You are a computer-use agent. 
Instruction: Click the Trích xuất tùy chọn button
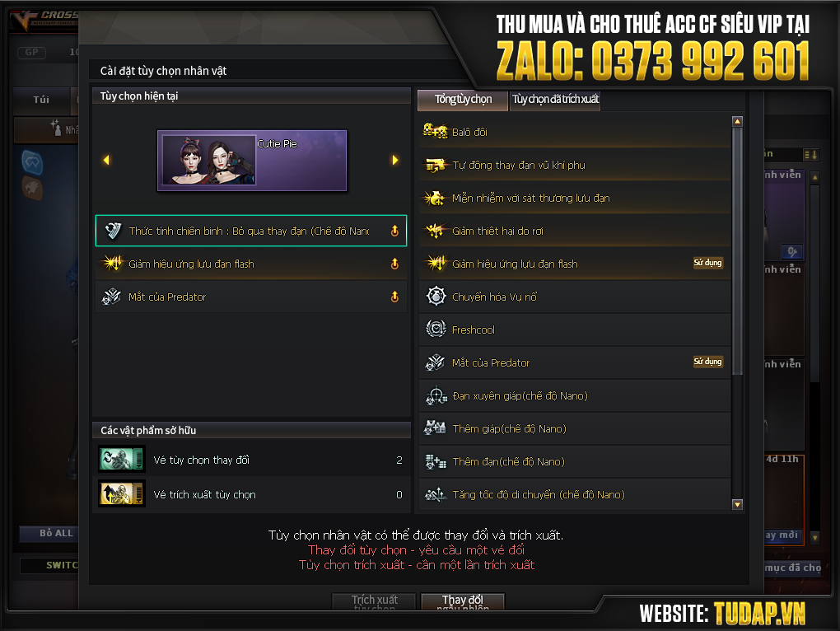(x=374, y=601)
